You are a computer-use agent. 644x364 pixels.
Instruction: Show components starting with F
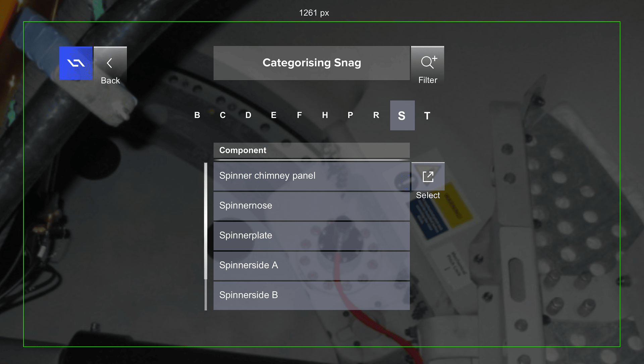pos(300,115)
